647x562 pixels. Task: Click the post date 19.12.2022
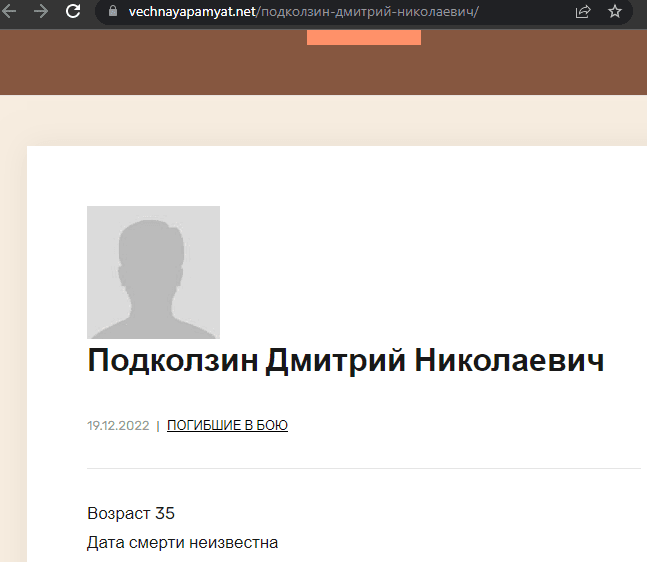118,425
